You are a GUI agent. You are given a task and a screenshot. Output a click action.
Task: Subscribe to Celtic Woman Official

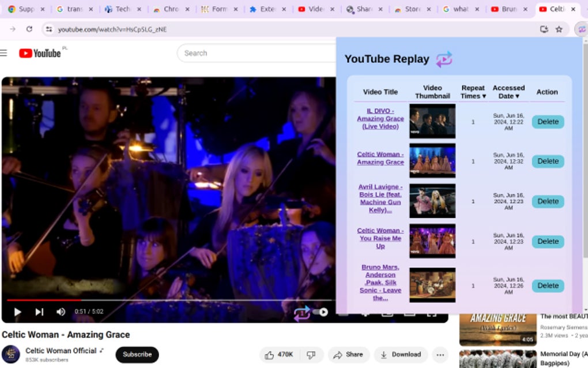point(137,355)
